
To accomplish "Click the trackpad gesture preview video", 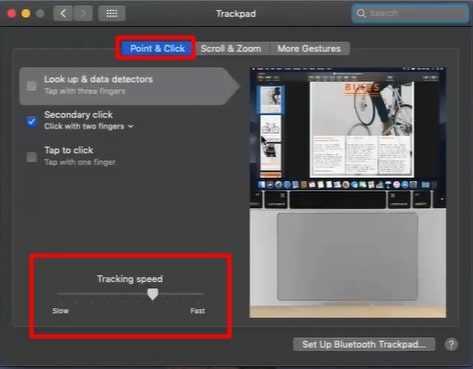I will point(348,192).
